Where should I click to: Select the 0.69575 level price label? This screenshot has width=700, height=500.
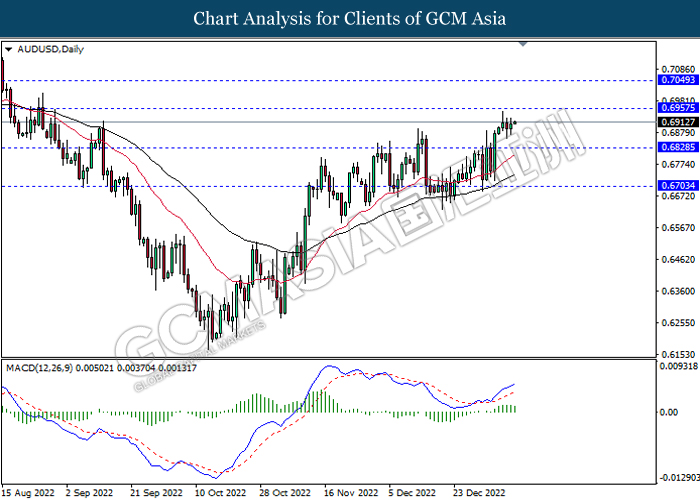(x=678, y=108)
